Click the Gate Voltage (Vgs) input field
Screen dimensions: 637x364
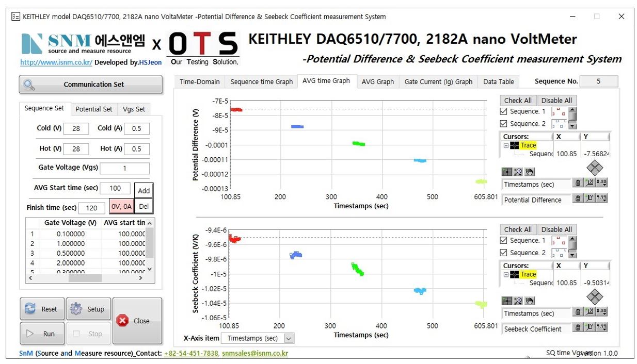click(x=124, y=169)
